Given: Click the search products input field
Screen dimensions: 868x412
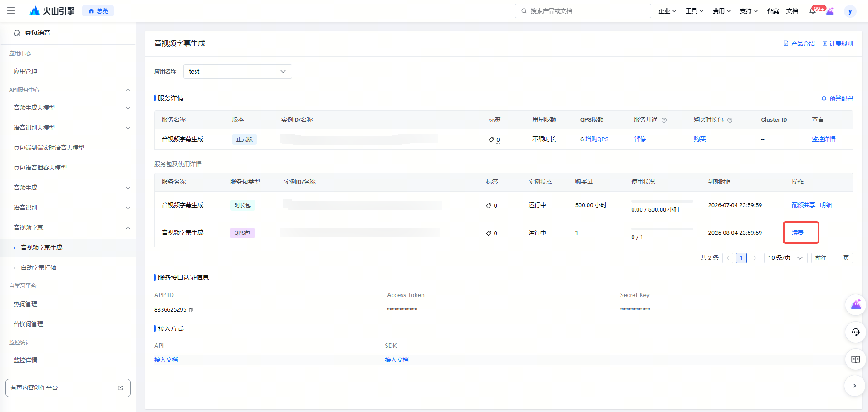Looking at the screenshot, I should 583,11.
